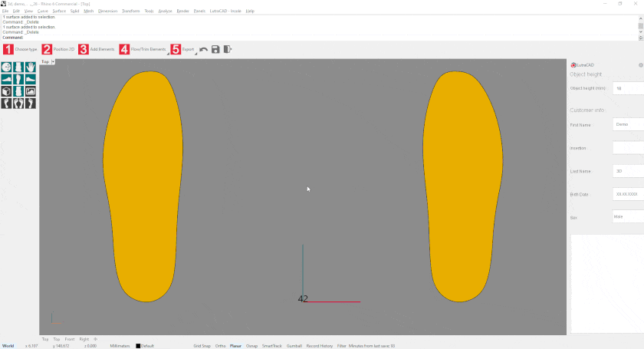Image resolution: width=644 pixels, height=349 pixels.
Task: Open the LutraCAD panel gear settings icon
Action: [x=640, y=65]
